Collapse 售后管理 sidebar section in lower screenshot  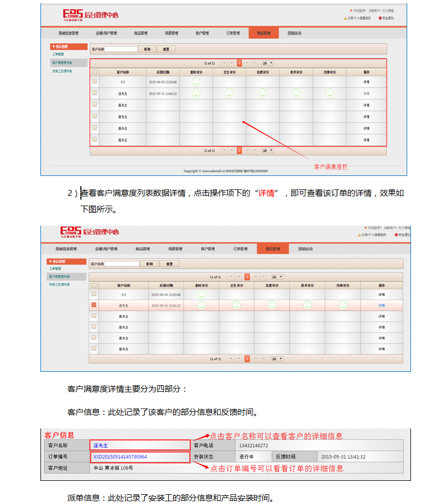(66, 261)
